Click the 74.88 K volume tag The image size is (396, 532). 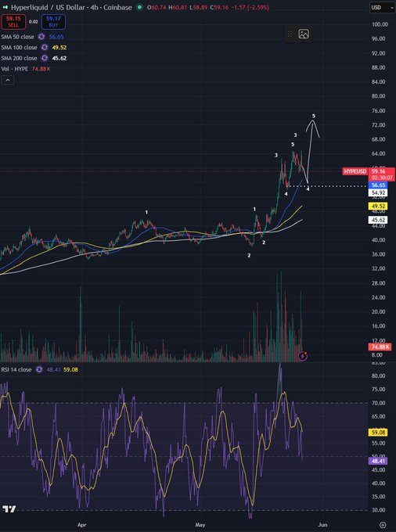pyautogui.click(x=380, y=347)
